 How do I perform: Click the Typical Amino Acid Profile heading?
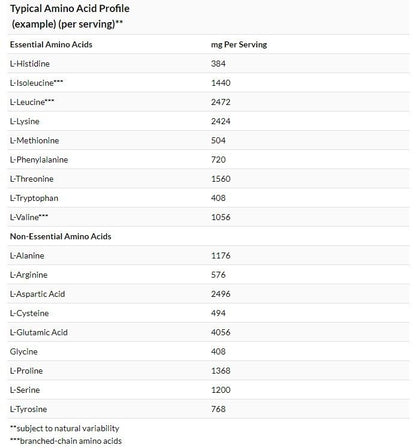[70, 16]
